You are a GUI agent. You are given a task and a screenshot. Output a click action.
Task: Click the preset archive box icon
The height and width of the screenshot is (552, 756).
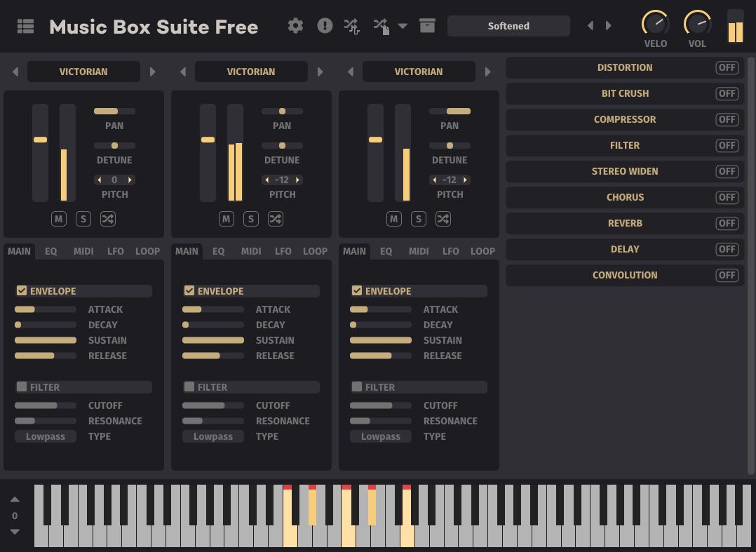[x=427, y=25]
